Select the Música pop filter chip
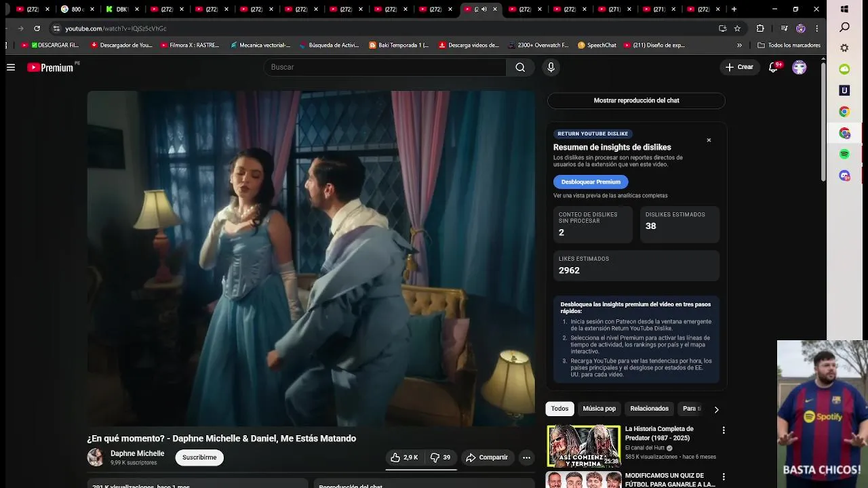The height and width of the screenshot is (488, 868). tap(599, 409)
